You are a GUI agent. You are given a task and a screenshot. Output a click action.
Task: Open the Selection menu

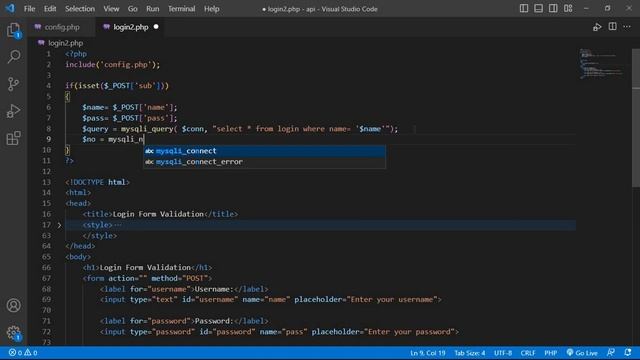coord(80,9)
